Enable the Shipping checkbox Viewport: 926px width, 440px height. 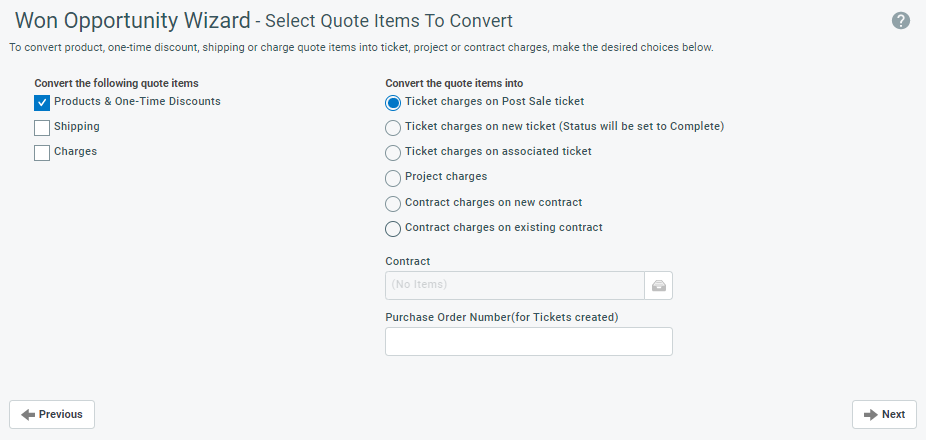[x=42, y=128]
